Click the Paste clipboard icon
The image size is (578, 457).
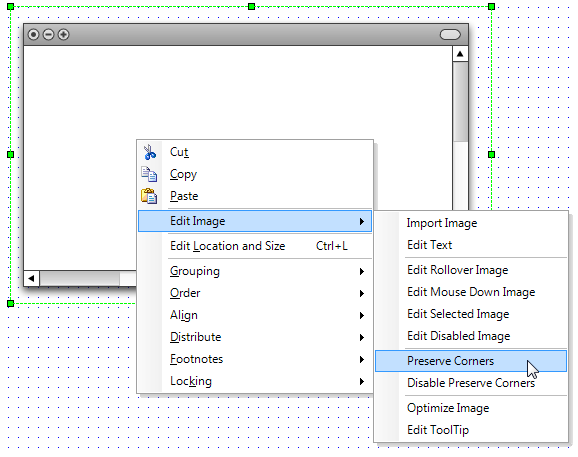coord(149,196)
